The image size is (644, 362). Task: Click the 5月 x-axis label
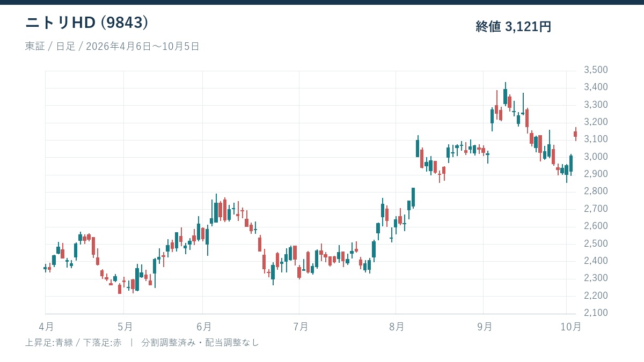125,326
